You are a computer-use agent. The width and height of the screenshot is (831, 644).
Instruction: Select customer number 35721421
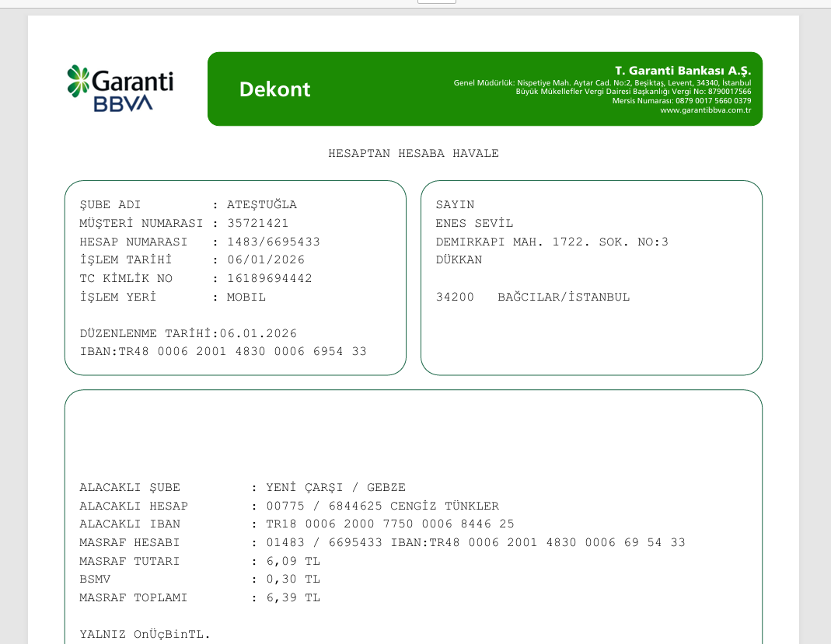[258, 224]
